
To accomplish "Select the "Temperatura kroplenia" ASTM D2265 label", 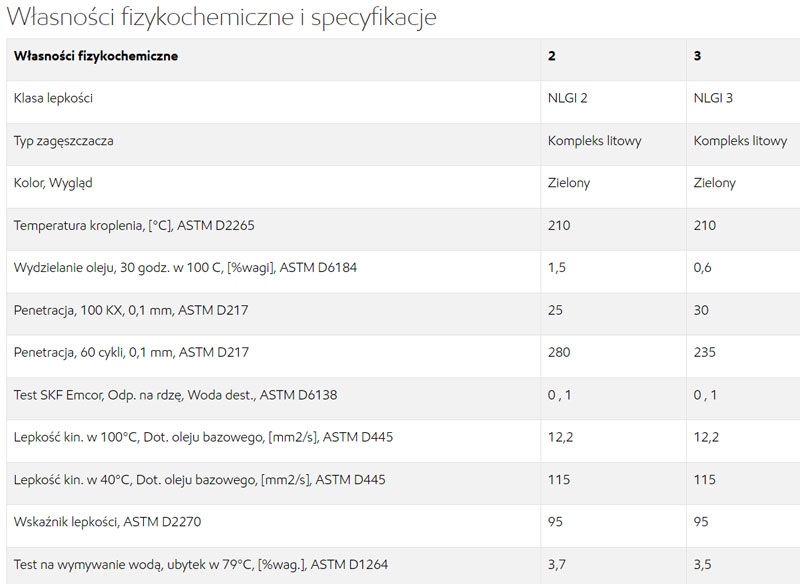I will click(134, 226).
